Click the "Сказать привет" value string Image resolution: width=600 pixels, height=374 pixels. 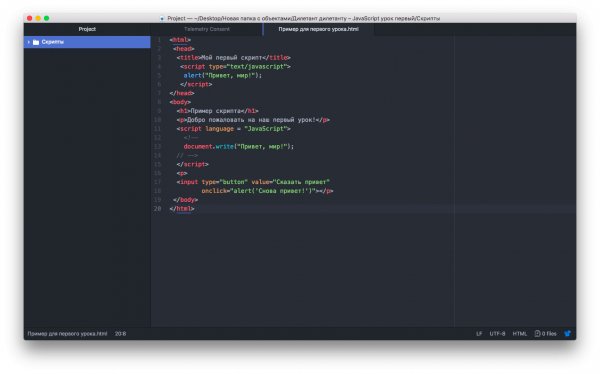pyautogui.click(x=301, y=182)
